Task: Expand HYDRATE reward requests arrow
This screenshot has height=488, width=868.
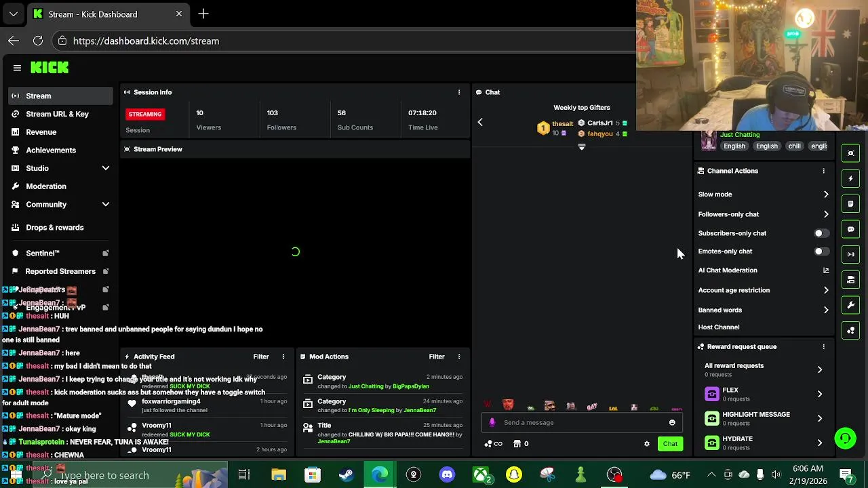Action: coord(820,443)
